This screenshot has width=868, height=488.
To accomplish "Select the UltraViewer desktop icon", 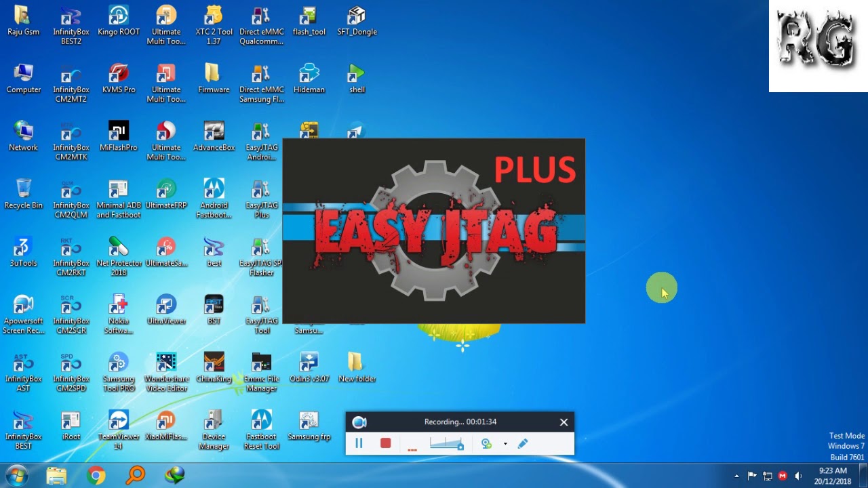I will pyautogui.click(x=166, y=310).
